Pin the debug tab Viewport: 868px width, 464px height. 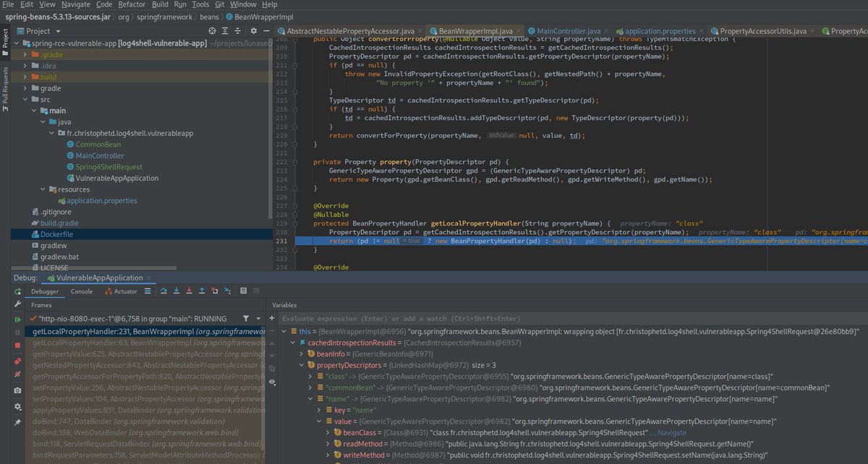point(17,421)
